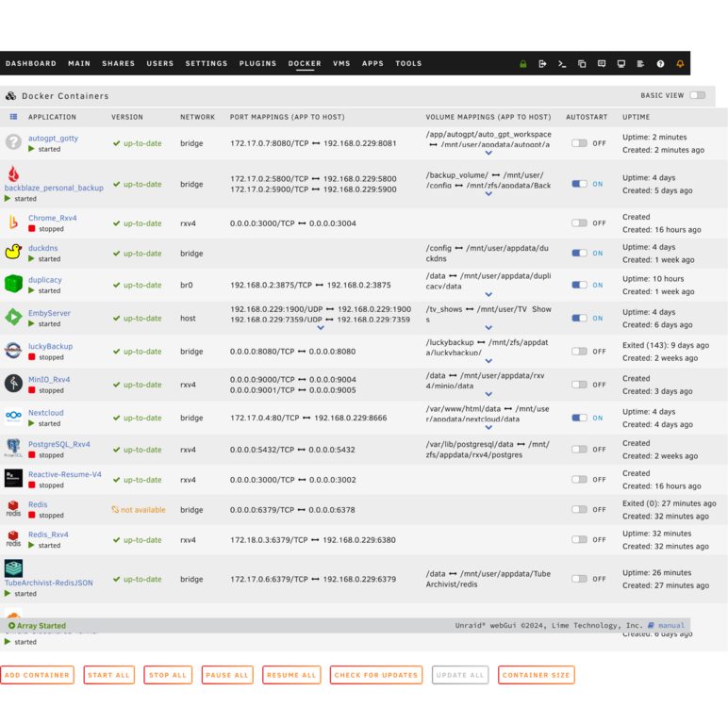
Task: Open the Apps menu item
Action: [372, 63]
